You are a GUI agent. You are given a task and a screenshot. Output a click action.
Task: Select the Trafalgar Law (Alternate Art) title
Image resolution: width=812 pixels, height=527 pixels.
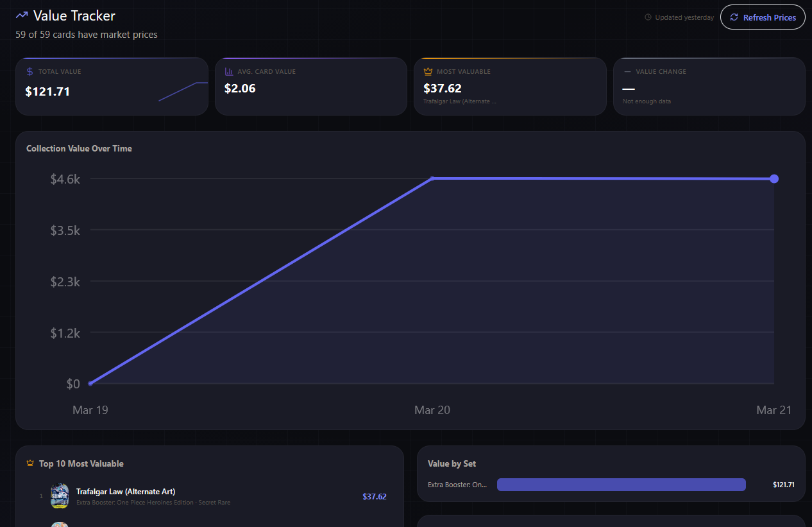pos(126,492)
